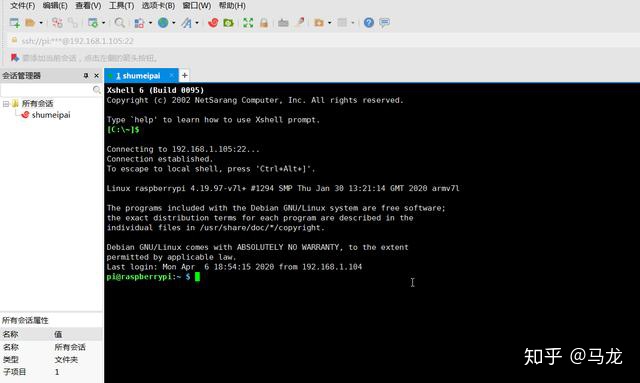
Task: Open the 工具(T) menu
Action: point(121,6)
